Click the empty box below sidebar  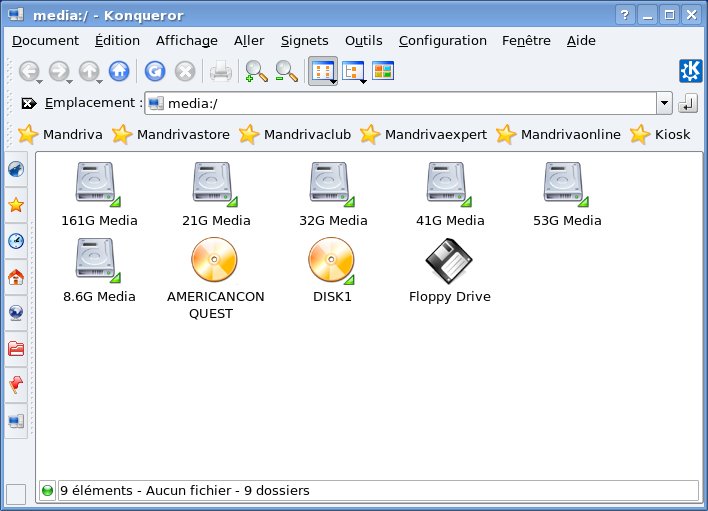[16, 494]
